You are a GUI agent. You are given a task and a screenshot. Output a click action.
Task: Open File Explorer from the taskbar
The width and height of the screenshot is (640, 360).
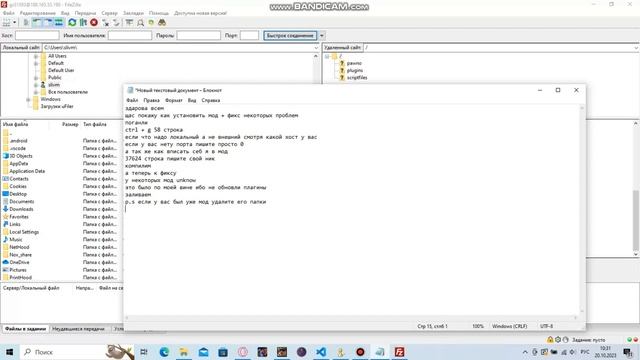pyautogui.click(x=184, y=352)
